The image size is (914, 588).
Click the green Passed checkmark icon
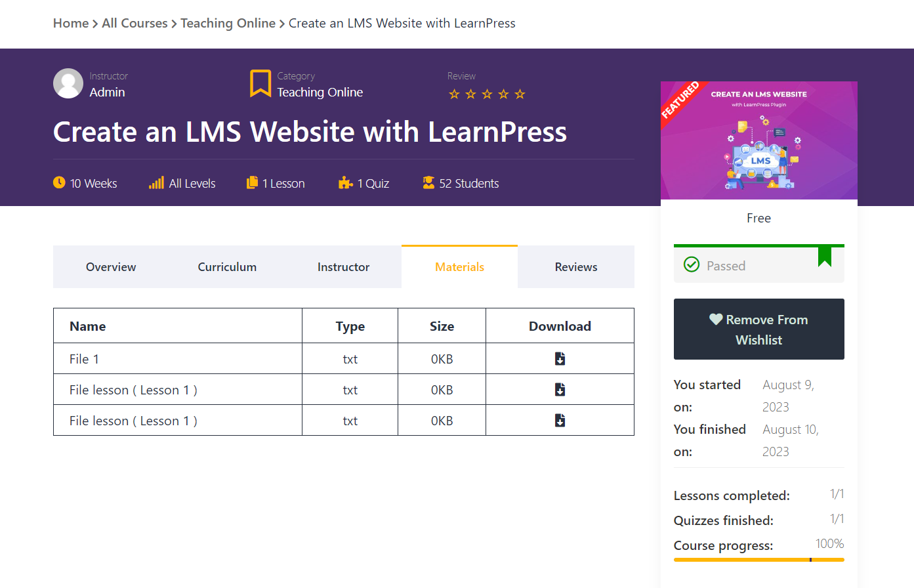click(x=692, y=264)
